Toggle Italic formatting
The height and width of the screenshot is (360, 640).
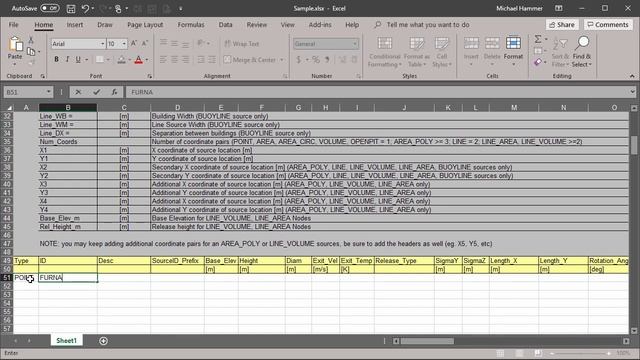click(x=67, y=60)
